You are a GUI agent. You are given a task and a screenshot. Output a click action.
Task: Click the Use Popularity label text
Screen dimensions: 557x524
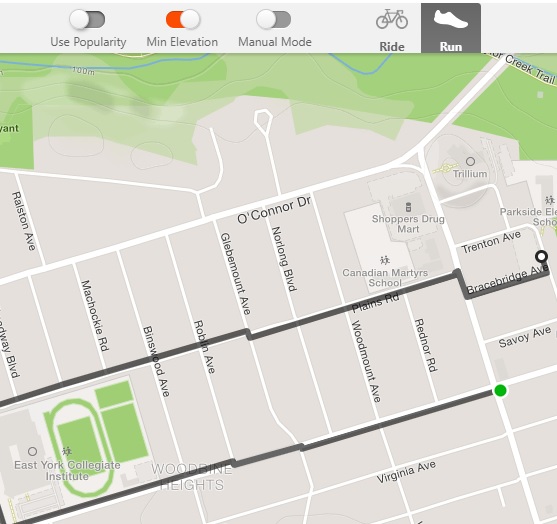click(x=88, y=42)
